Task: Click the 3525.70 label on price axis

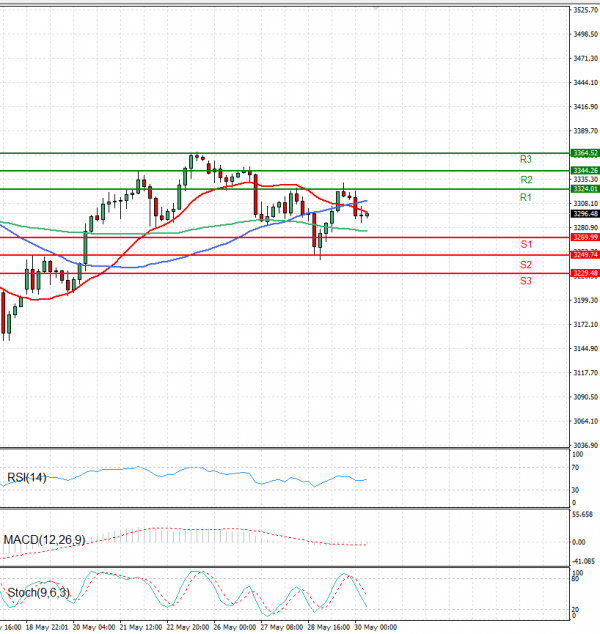Action: (x=585, y=10)
